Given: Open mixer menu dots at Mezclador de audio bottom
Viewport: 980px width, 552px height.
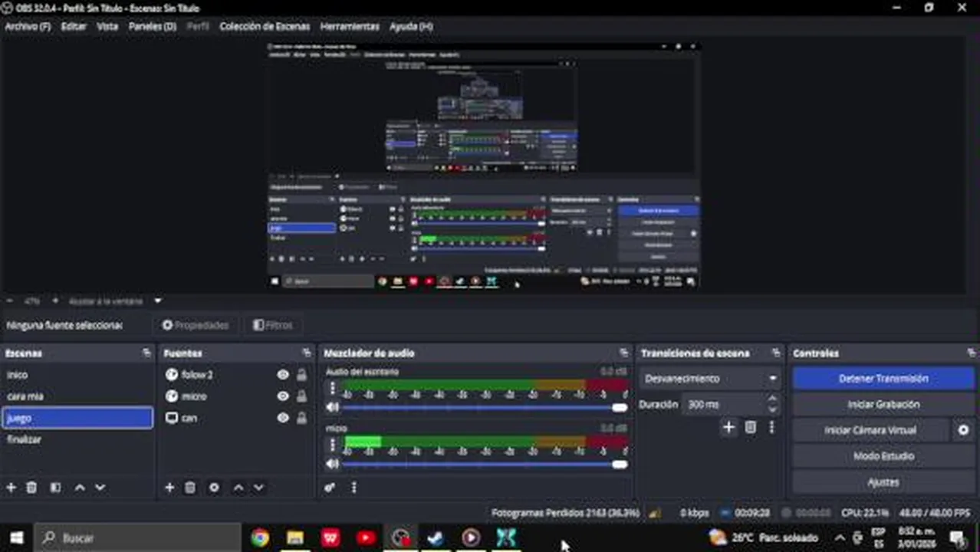Looking at the screenshot, I should point(354,488).
